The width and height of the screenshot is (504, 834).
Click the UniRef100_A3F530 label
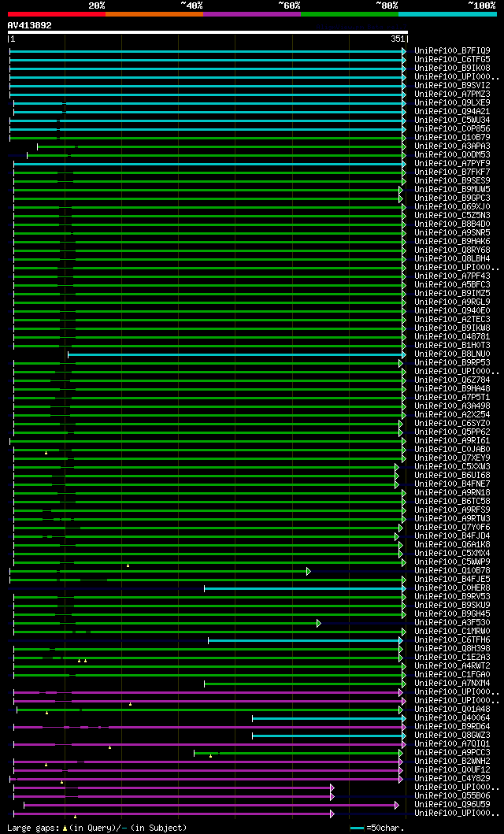(x=453, y=622)
